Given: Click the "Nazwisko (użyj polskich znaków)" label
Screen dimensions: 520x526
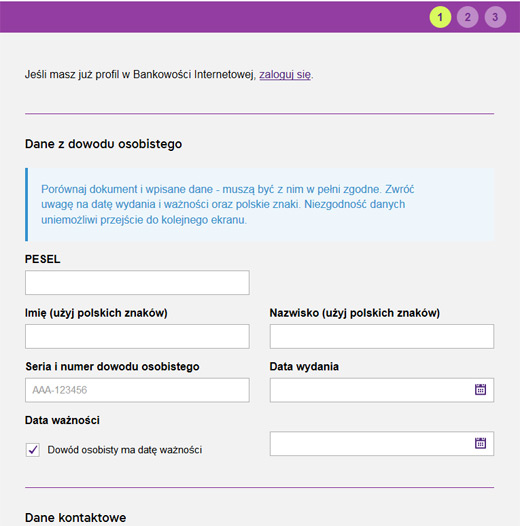Looking at the screenshot, I should coord(355,313).
